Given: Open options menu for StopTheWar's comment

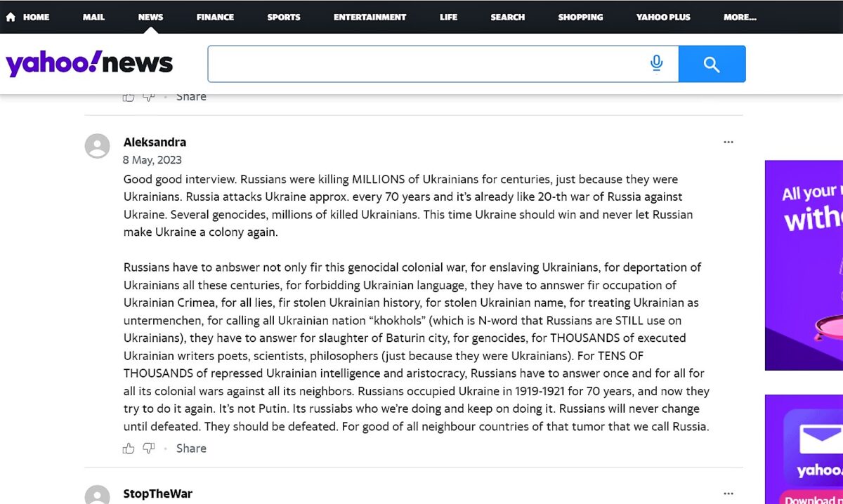Looking at the screenshot, I should [728, 493].
